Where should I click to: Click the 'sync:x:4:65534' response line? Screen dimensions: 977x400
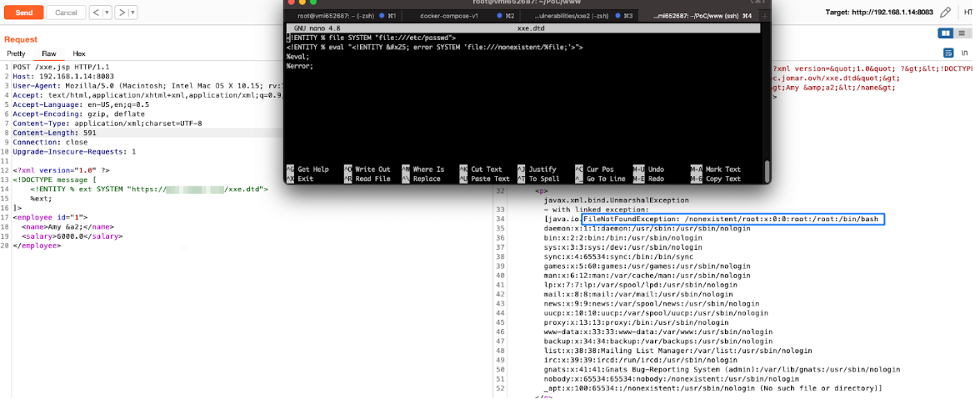(x=618, y=257)
